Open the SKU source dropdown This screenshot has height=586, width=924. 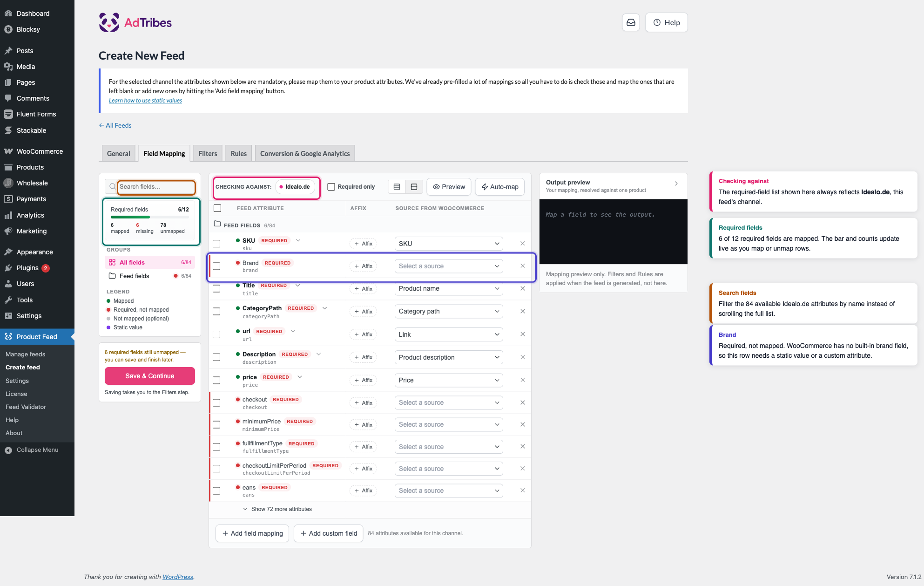click(449, 244)
